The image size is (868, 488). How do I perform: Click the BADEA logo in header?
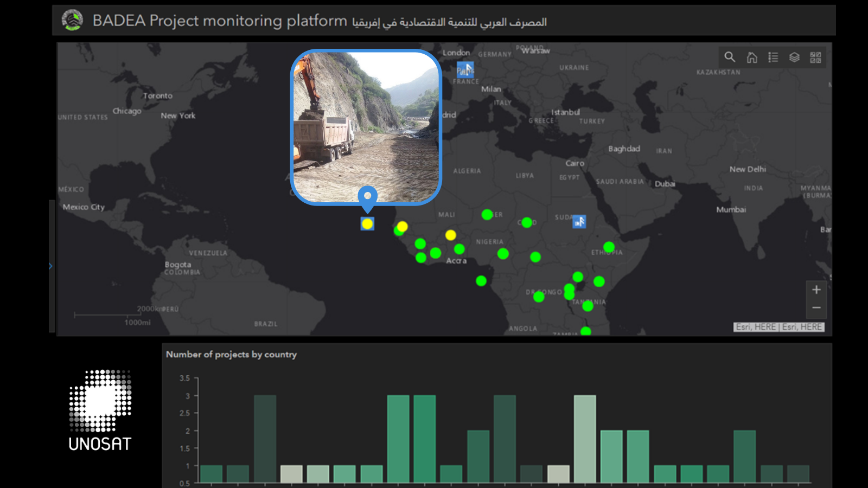click(72, 21)
